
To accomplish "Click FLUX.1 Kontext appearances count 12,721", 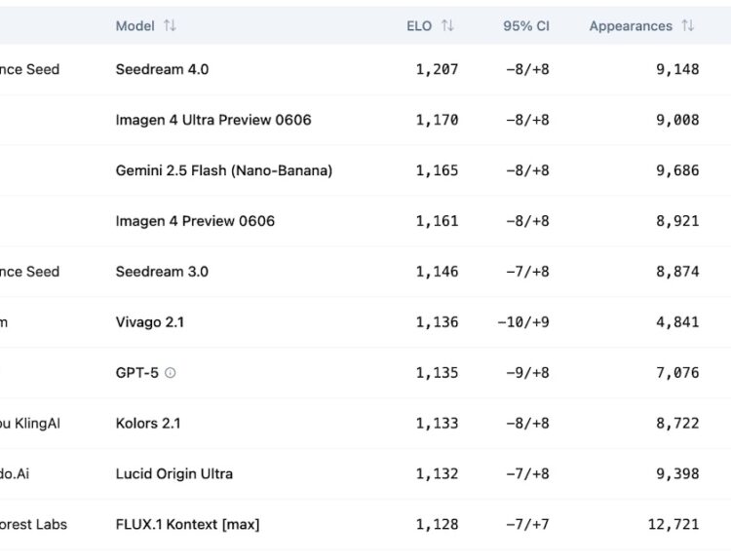I will [673, 525].
